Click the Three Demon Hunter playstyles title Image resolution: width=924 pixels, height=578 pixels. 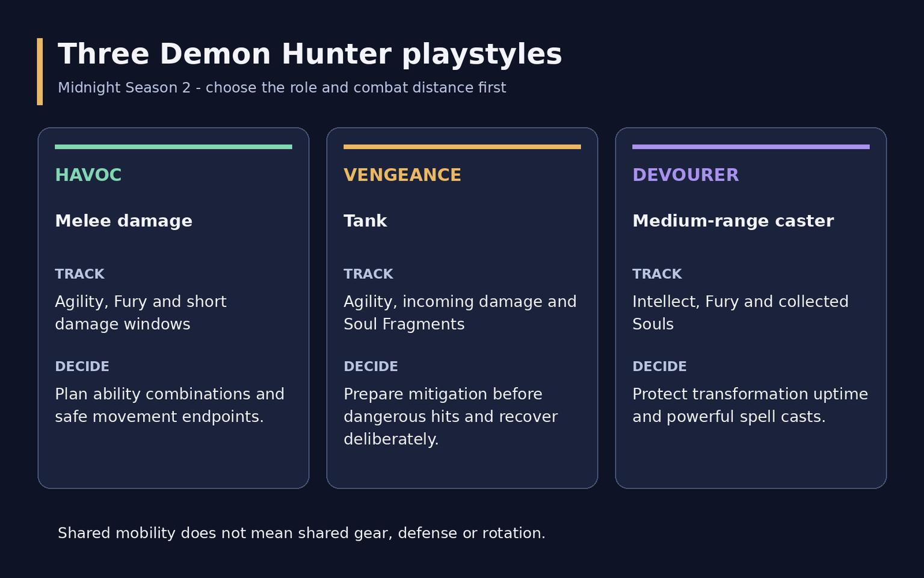(x=310, y=54)
